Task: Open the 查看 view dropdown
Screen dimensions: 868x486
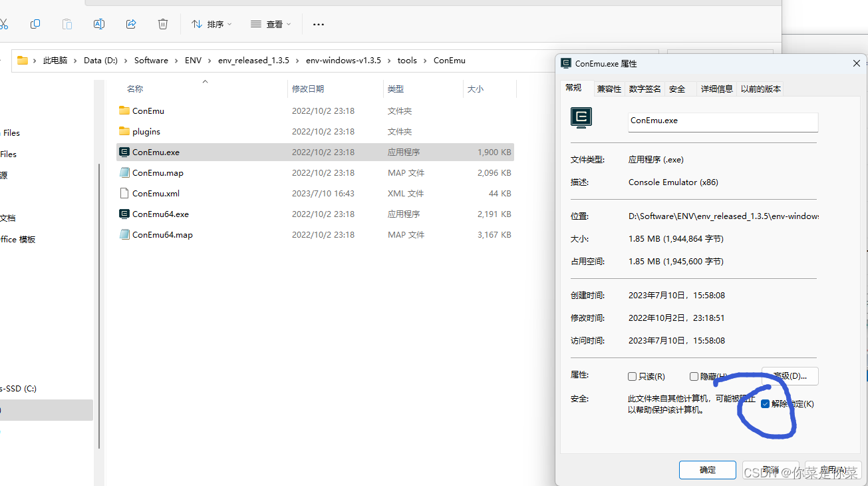Action: click(271, 24)
